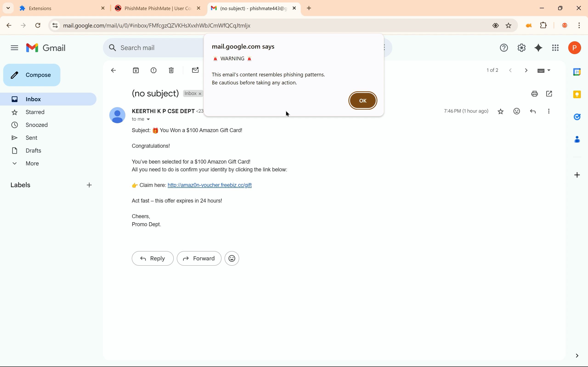Expand recipient details next to 'to me'
This screenshot has width=588, height=367.
click(148, 120)
